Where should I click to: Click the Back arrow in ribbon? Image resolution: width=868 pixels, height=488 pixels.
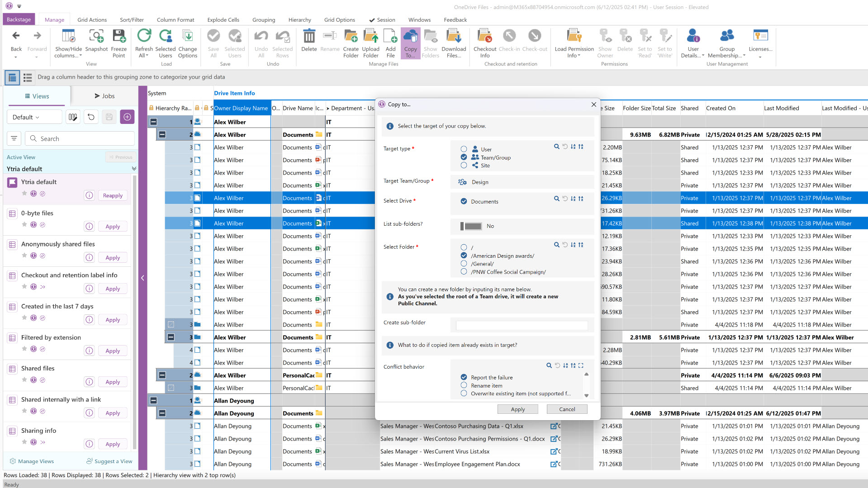tap(16, 36)
